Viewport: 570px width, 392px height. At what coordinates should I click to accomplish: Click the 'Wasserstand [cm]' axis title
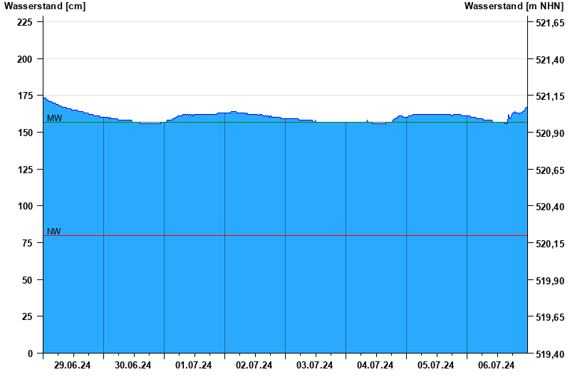[x=45, y=6]
